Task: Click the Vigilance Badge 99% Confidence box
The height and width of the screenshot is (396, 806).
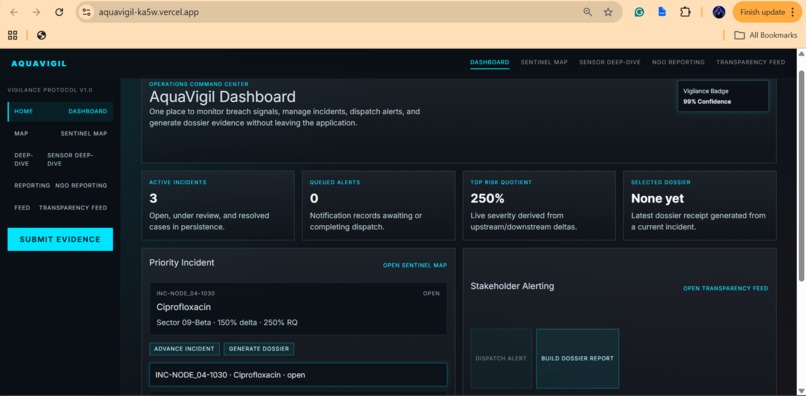Action: tap(723, 96)
